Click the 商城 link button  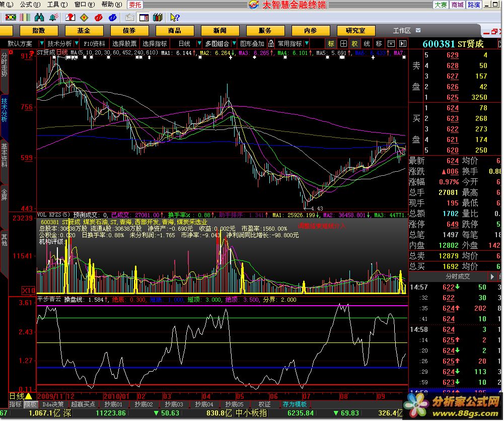point(457,5)
